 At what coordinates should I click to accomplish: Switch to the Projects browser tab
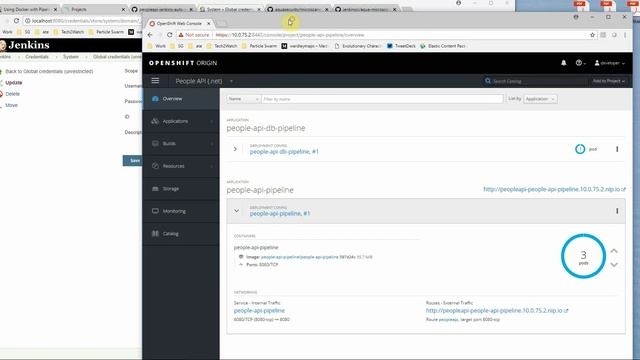tap(94, 9)
